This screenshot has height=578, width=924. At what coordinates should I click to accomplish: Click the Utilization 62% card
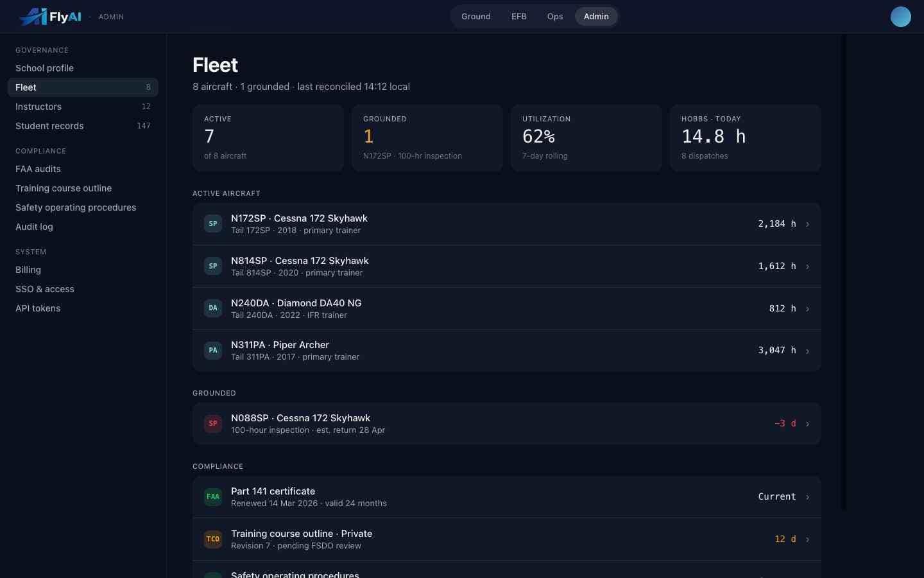586,138
